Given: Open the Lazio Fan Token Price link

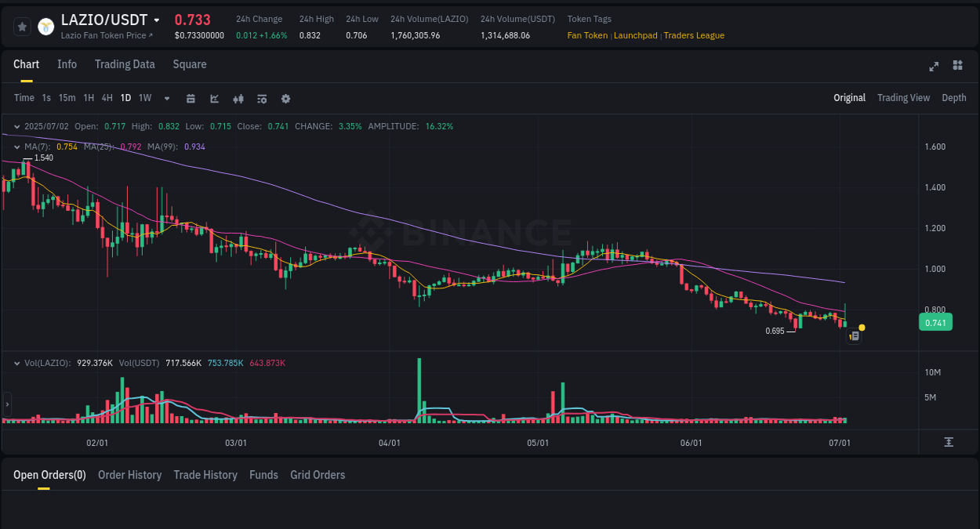Looking at the screenshot, I should 106,36.
